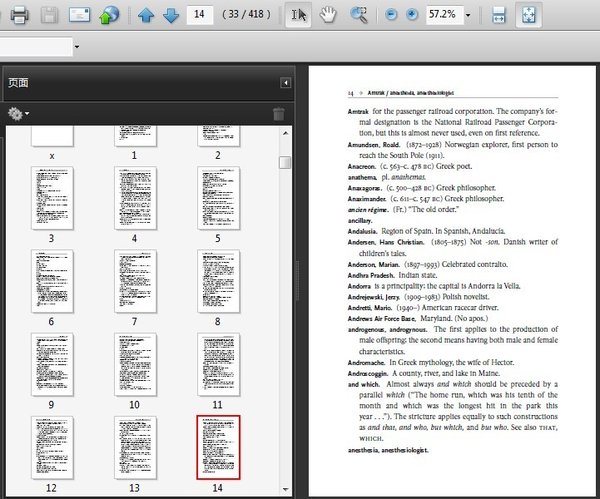Click the page number field showing 14
Screen dimensions: 600x499
pos(199,15)
